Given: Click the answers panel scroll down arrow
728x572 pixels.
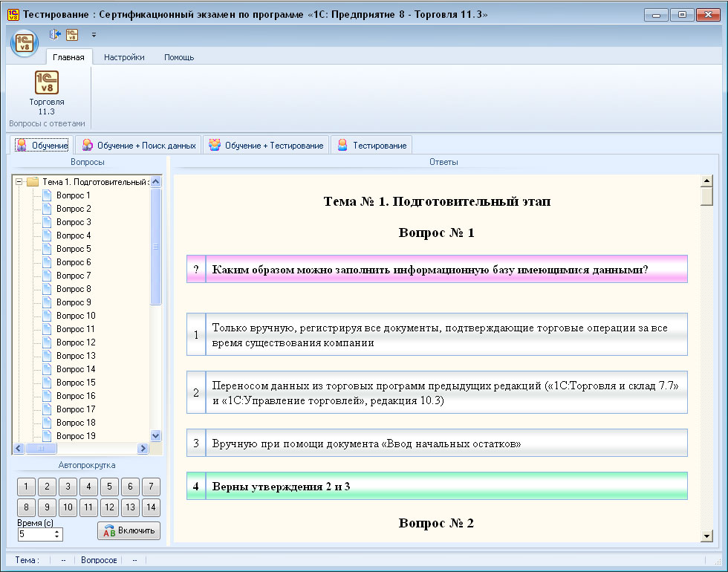Looking at the screenshot, I should (x=706, y=536).
